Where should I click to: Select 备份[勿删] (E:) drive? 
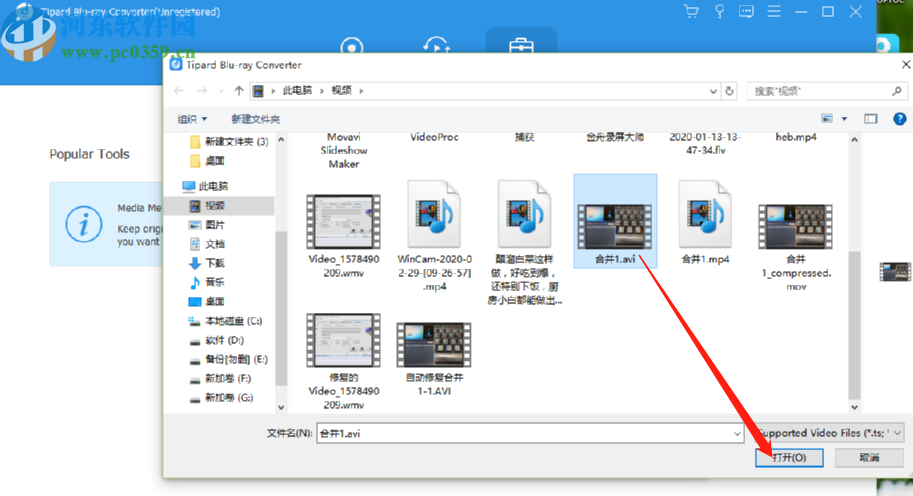pos(228,359)
